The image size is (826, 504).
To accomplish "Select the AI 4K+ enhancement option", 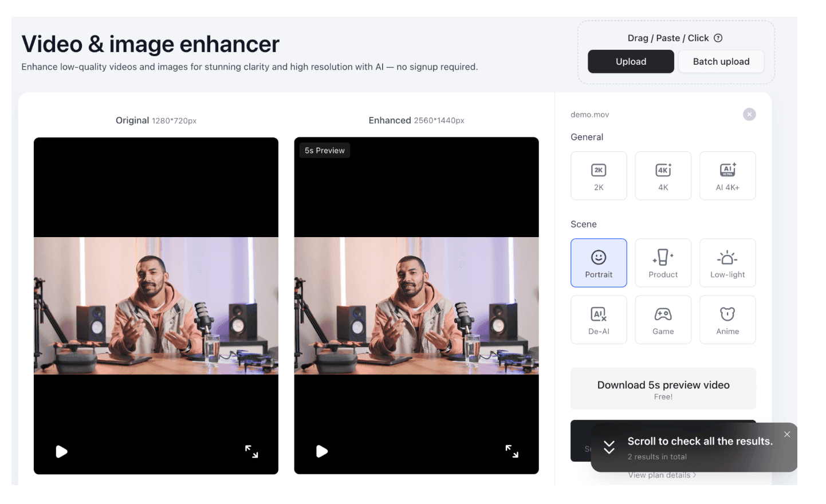I will pyautogui.click(x=727, y=176).
